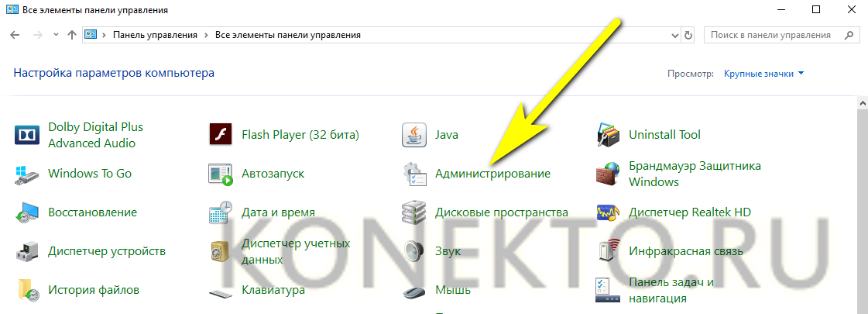Open the История файлов link
Screen dimensions: 868x314
click(94, 290)
